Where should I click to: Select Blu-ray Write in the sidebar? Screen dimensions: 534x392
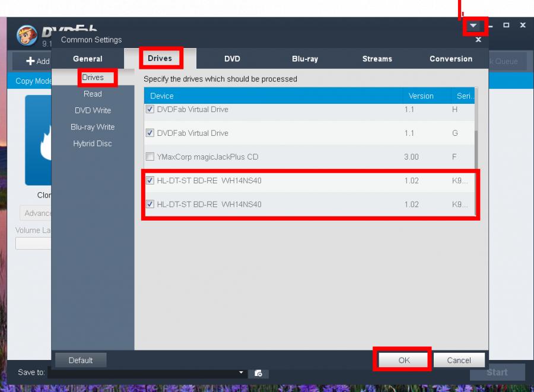tap(93, 128)
